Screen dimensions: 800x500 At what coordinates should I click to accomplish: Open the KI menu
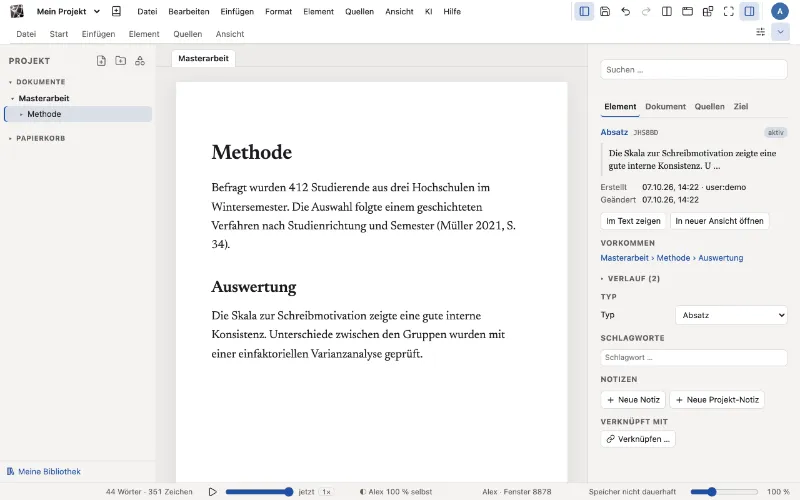(429, 11)
